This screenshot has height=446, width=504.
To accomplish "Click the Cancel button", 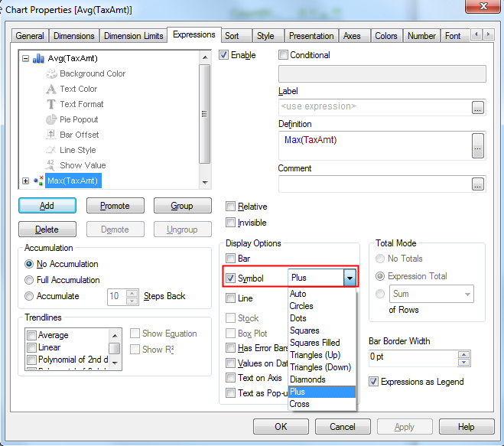I will pos(343,426).
